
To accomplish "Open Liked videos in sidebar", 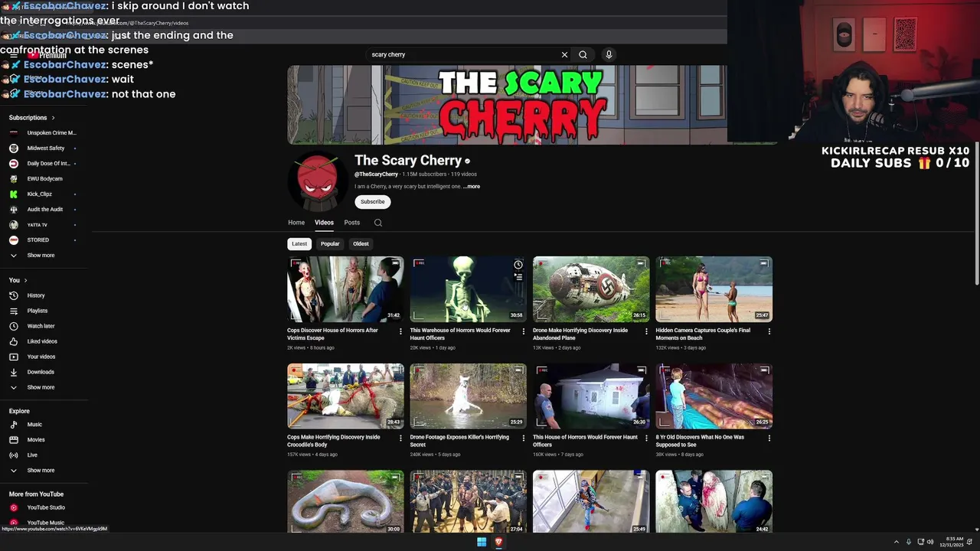I will point(44,341).
